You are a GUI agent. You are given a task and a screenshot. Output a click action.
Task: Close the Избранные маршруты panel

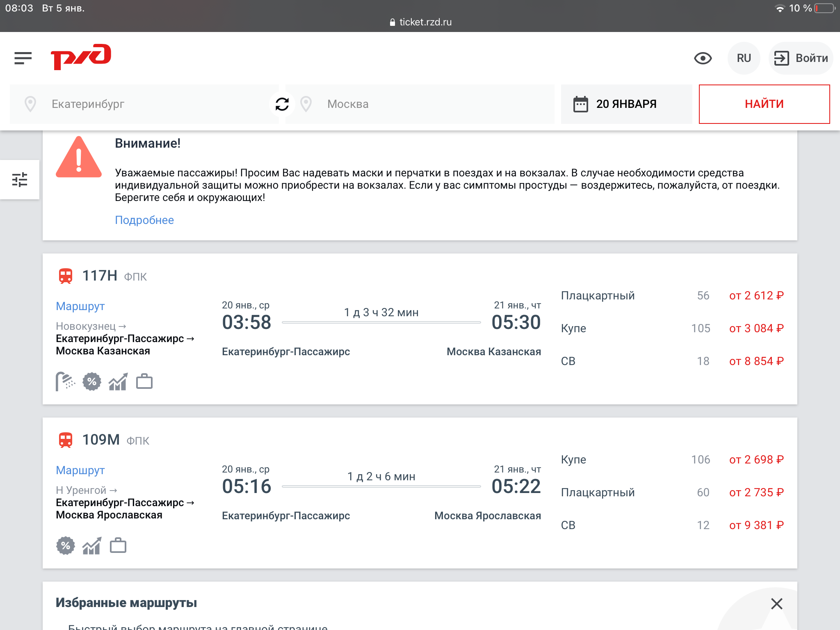(776, 604)
